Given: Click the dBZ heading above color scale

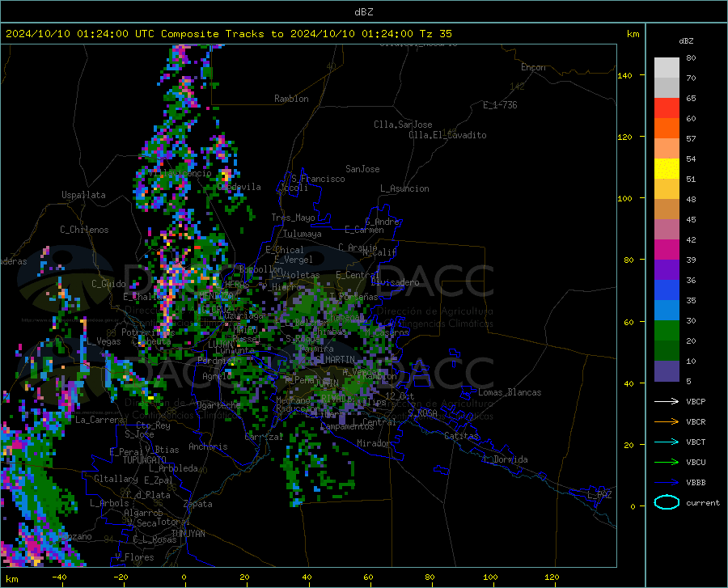Looking at the screenshot, I should 686,40.
